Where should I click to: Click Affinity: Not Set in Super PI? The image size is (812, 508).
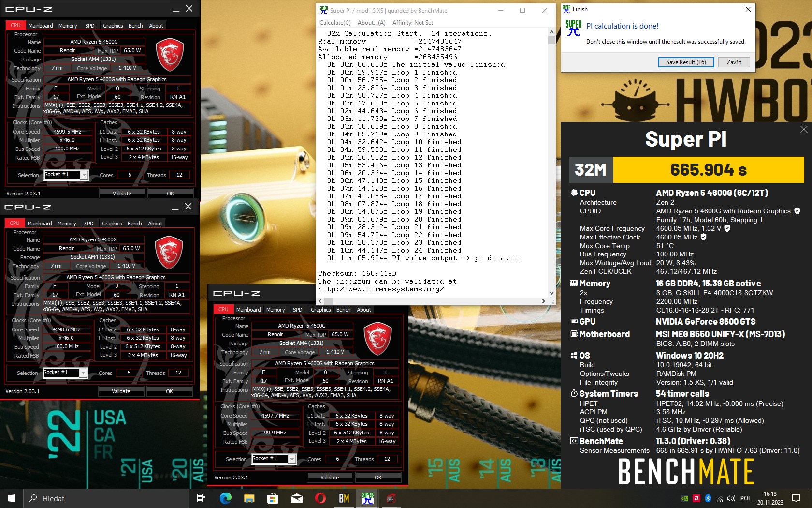412,23
